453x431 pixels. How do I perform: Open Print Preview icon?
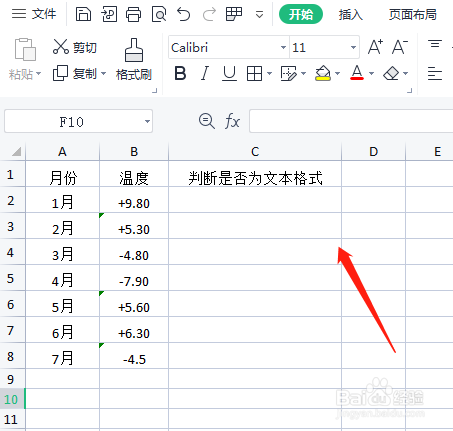pos(159,14)
